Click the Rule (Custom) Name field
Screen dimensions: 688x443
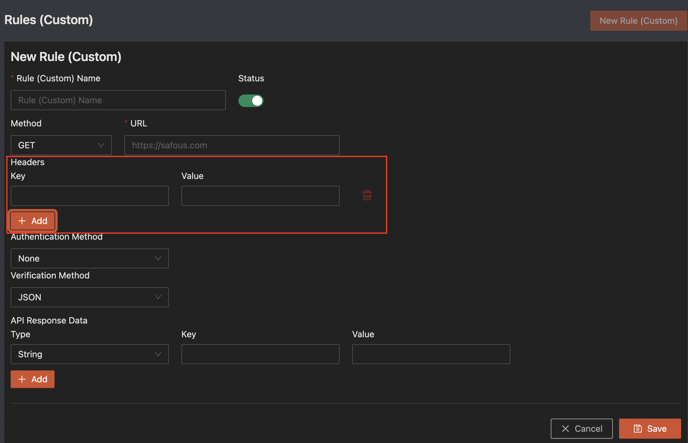tap(118, 100)
